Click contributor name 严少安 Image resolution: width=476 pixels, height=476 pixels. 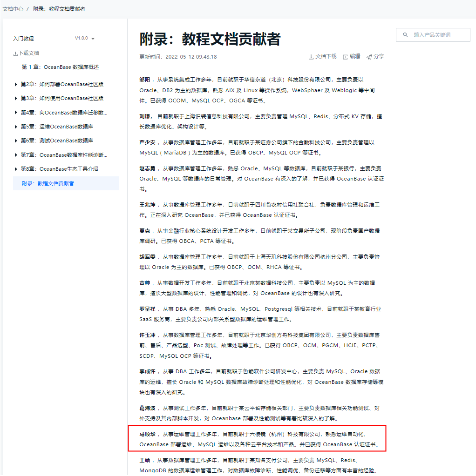148,142
